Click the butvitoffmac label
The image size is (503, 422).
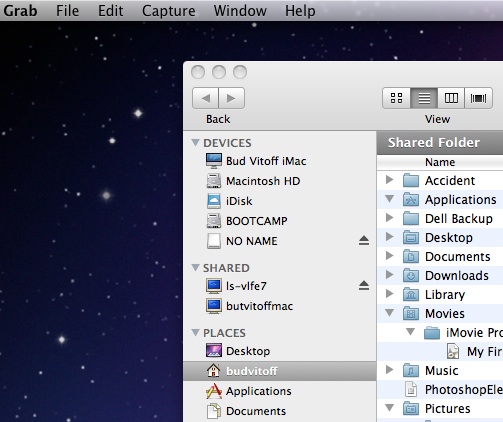point(260,306)
